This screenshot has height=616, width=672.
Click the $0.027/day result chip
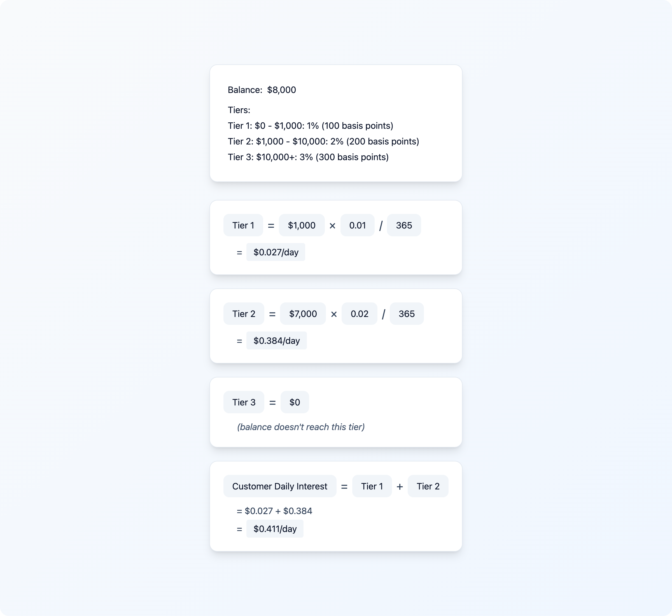(x=276, y=252)
